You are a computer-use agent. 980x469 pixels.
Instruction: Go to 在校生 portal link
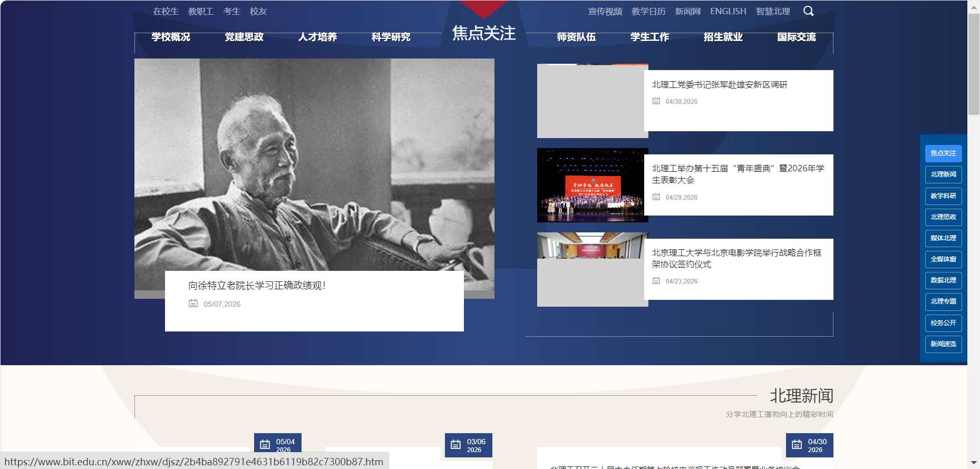pyautogui.click(x=166, y=11)
